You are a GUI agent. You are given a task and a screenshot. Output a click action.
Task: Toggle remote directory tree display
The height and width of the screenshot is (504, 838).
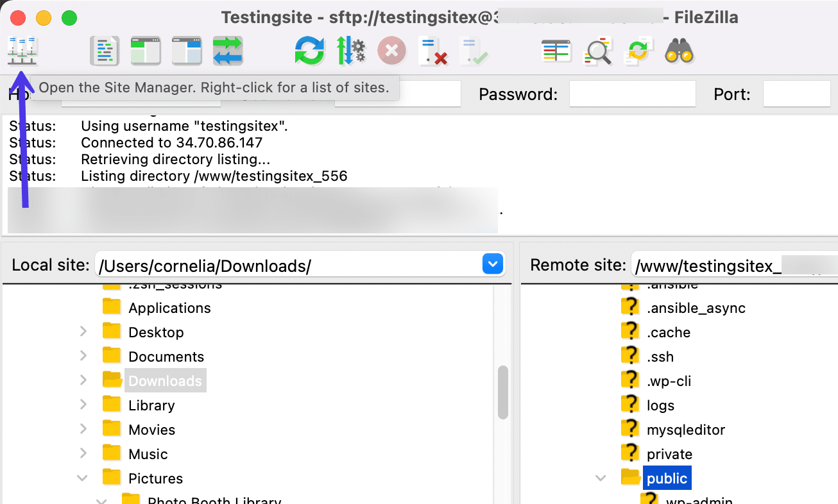(187, 51)
